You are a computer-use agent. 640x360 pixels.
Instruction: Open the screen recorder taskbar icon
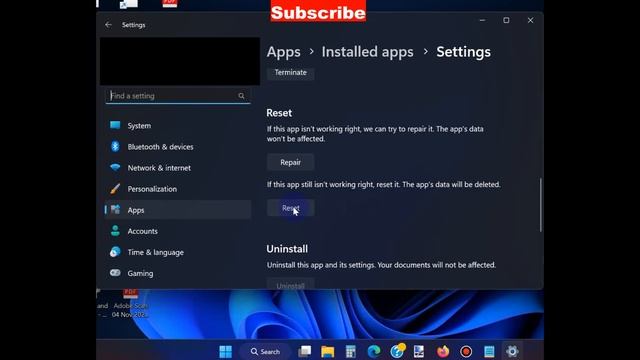coord(466,351)
